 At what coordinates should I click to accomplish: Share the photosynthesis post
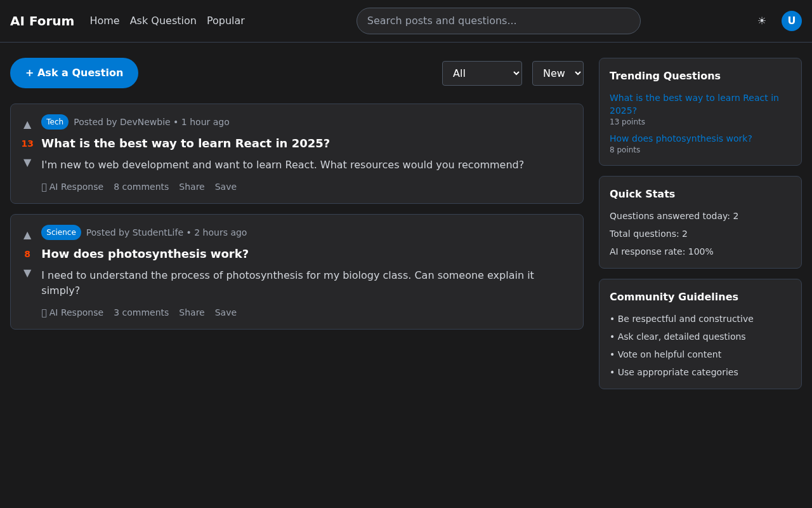192,312
